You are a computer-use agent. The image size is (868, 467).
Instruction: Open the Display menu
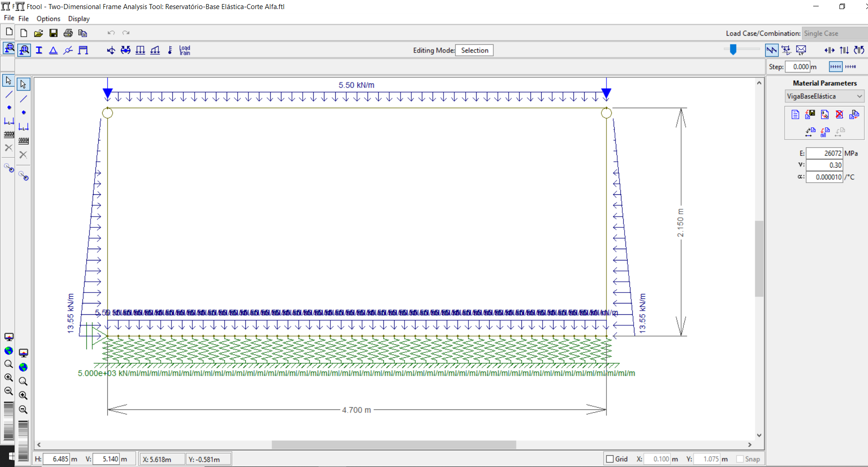[x=79, y=19]
